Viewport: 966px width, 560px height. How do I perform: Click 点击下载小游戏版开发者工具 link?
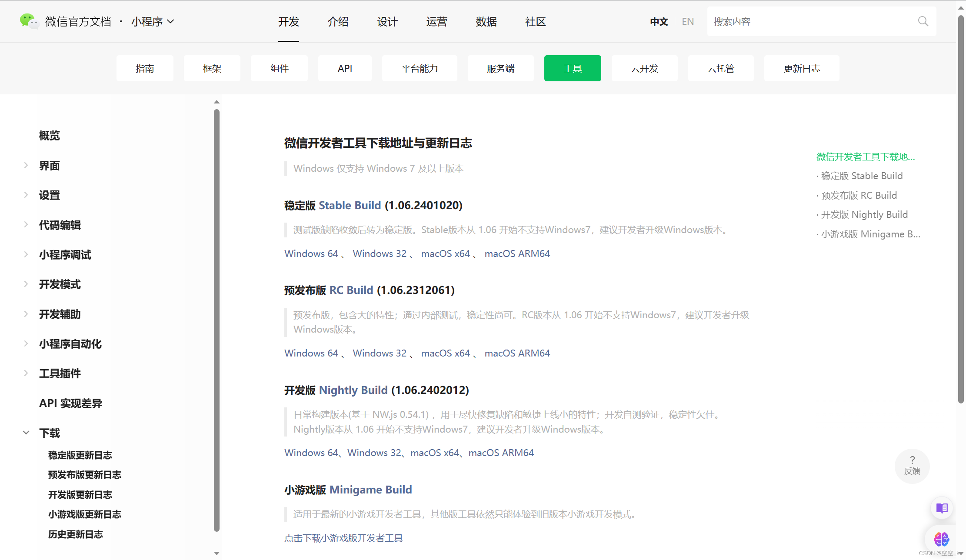point(343,538)
